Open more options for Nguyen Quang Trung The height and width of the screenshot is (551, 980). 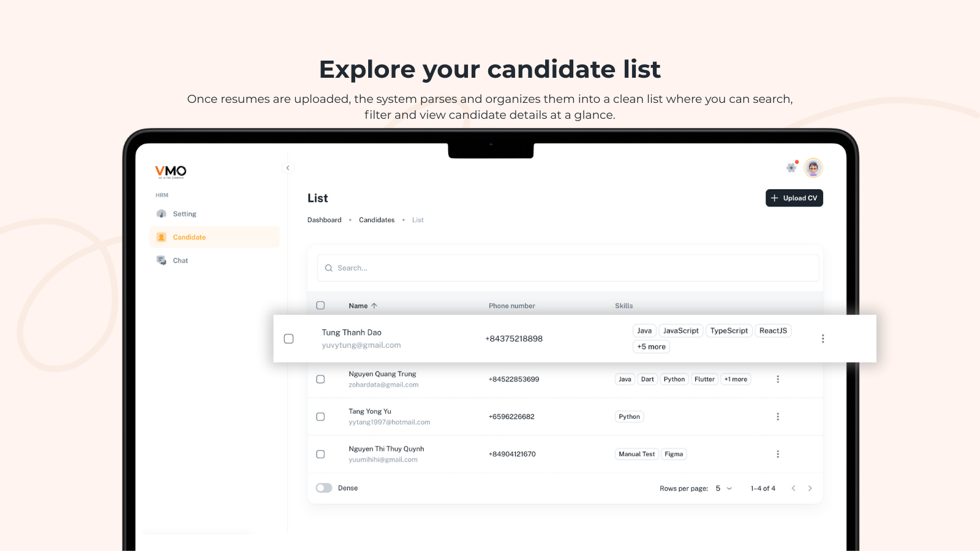tap(778, 379)
